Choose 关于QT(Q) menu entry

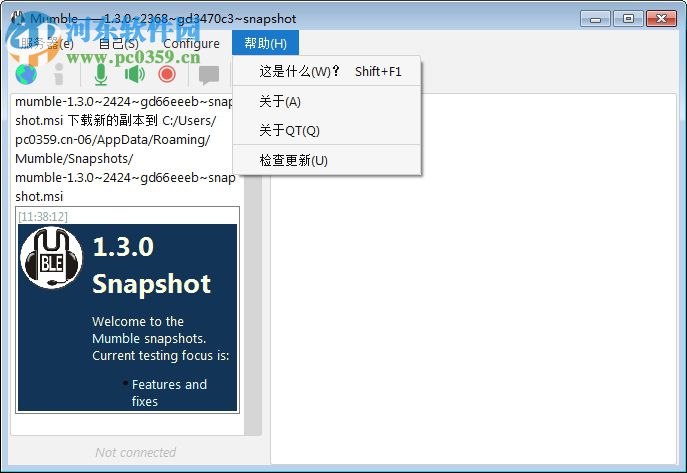click(326, 130)
